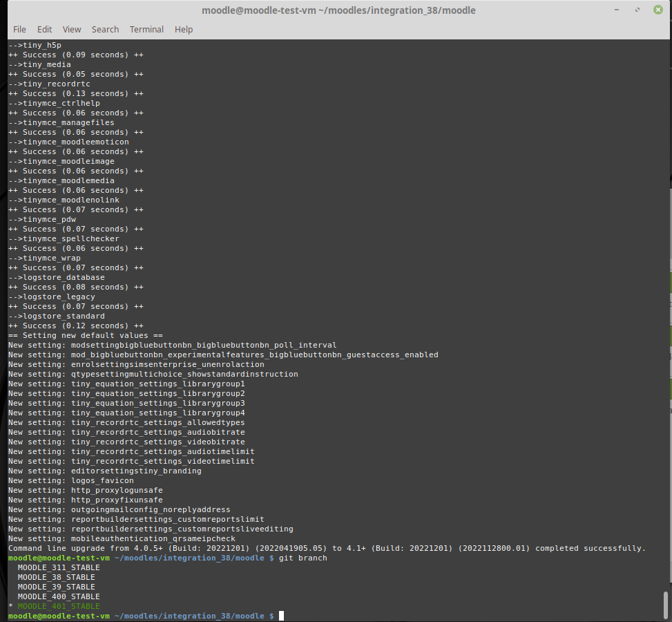Click 'Success (0.09 seconds)' line
The width and height of the screenshot is (672, 622).
76,55
